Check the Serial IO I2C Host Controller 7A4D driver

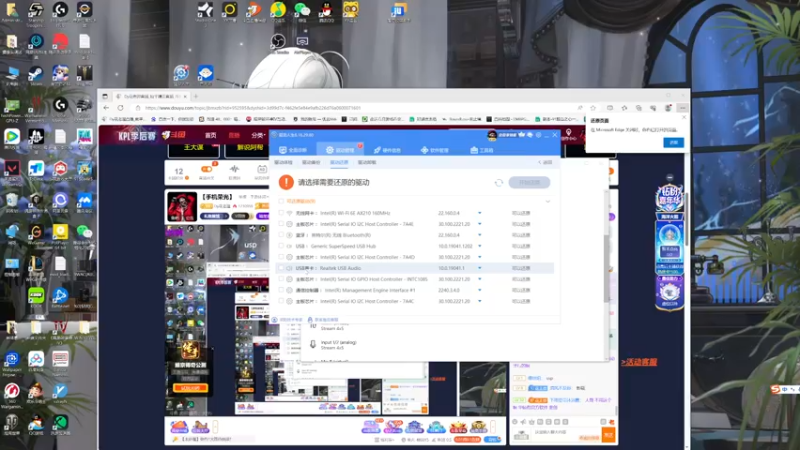pos(281,257)
